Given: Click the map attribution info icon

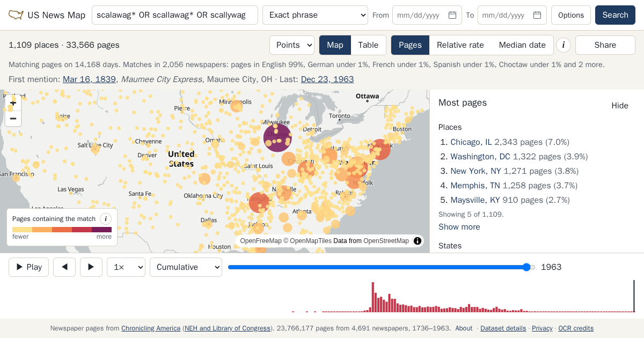Looking at the screenshot, I should click(418, 241).
